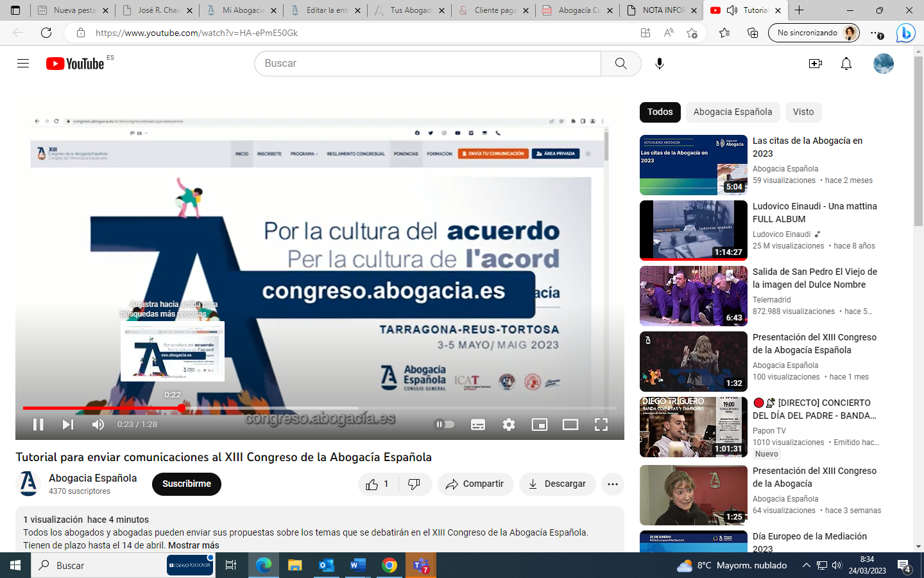
Task: Go to the YouTube home logo
Action: 75,64
